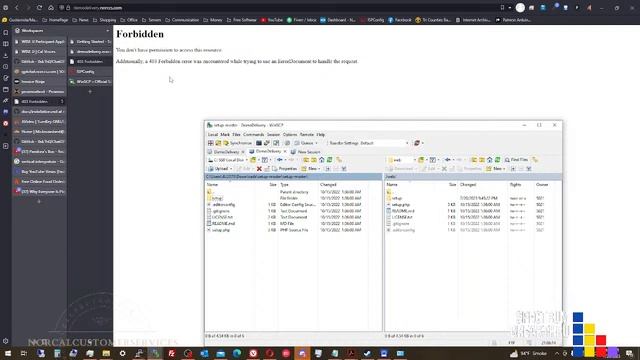Click remote panel filter icon
The width and height of the screenshot is (640, 360).
pos(433,160)
